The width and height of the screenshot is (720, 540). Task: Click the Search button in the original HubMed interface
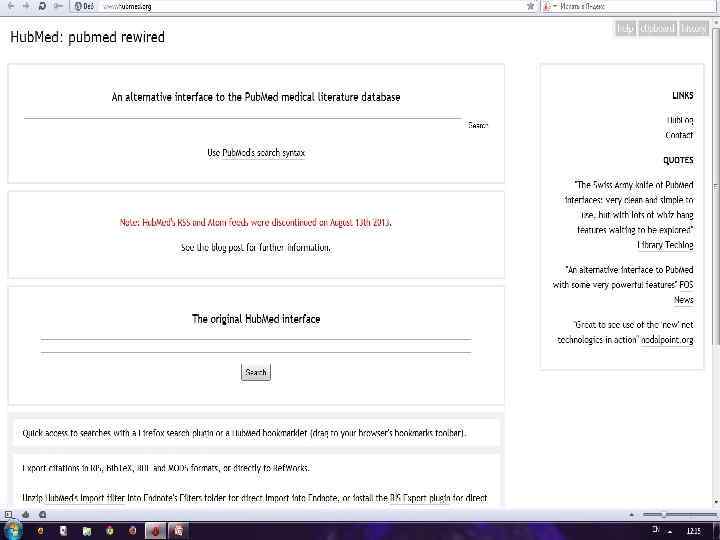pos(256,372)
